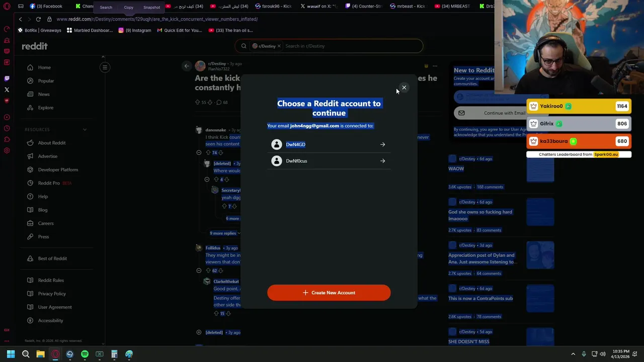Click the Copy popup option
The image size is (644, 362).
(x=128, y=7)
